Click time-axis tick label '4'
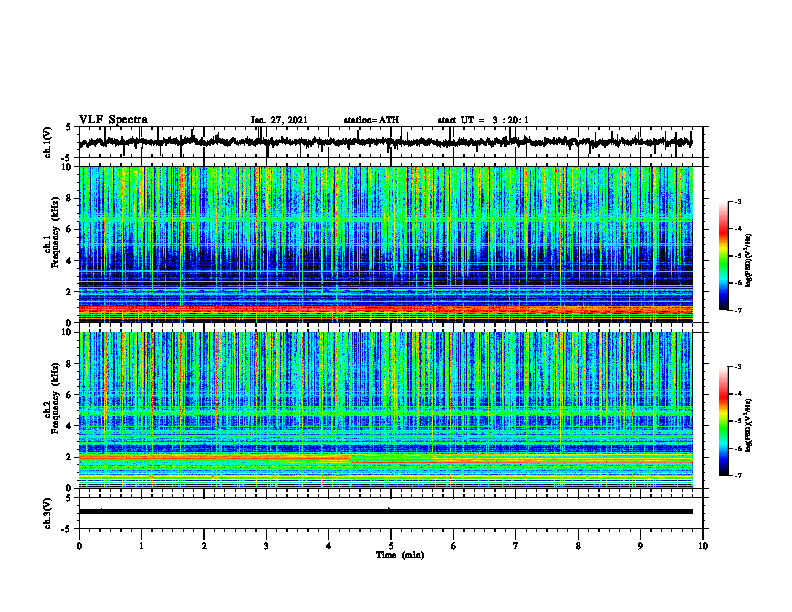The image size is (792, 612). coord(329,546)
